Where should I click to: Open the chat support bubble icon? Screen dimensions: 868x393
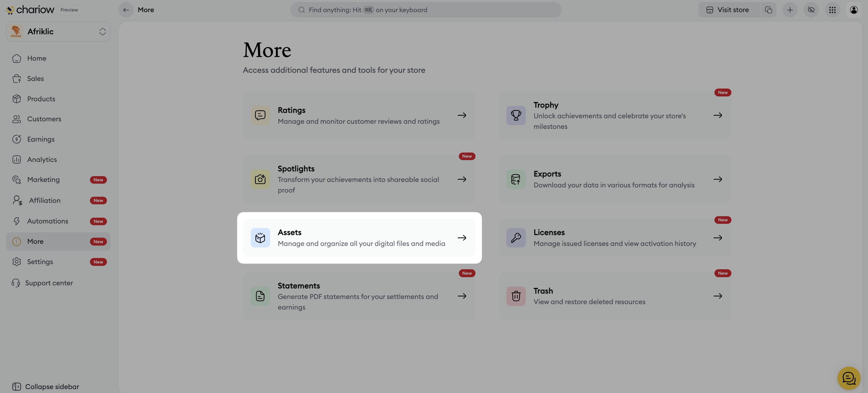pos(848,378)
